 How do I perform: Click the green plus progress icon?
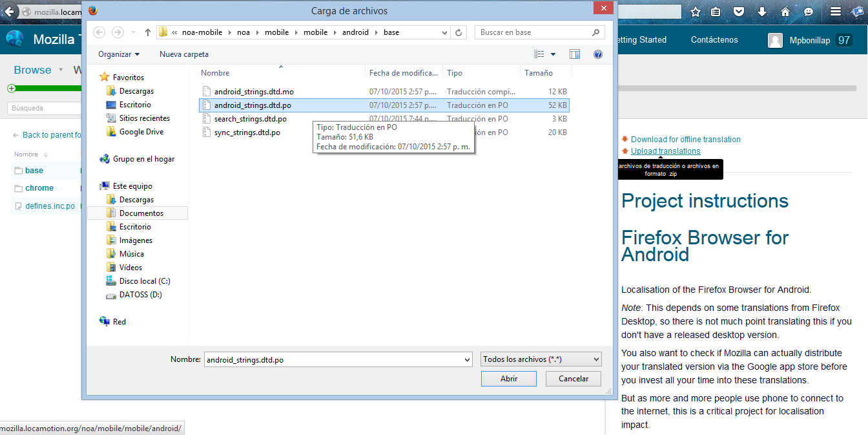click(11, 89)
